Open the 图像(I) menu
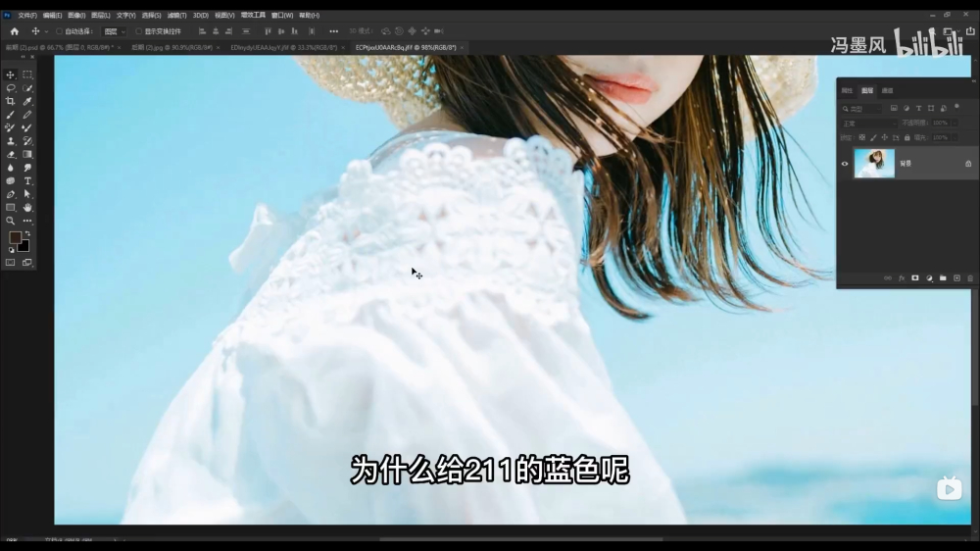The image size is (980, 551). 76,15
